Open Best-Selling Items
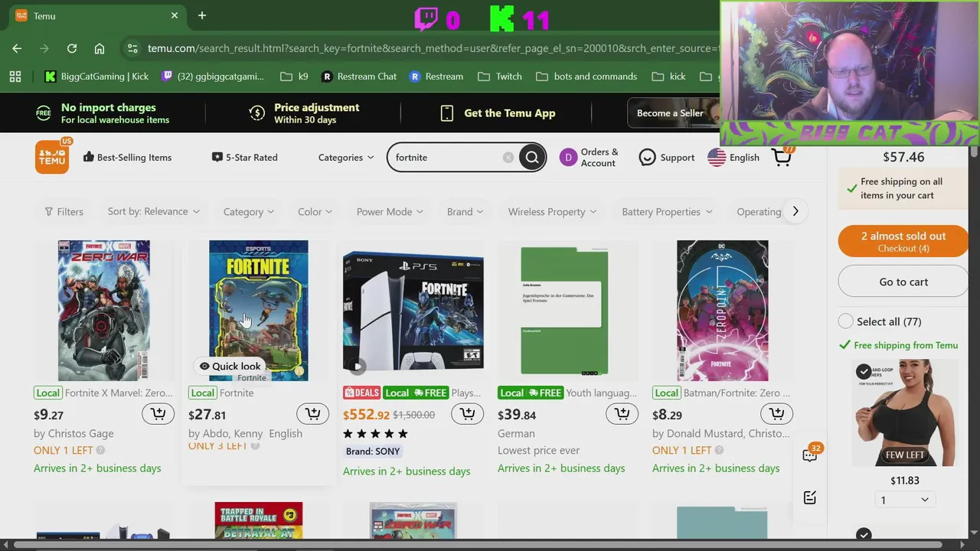 (x=127, y=158)
